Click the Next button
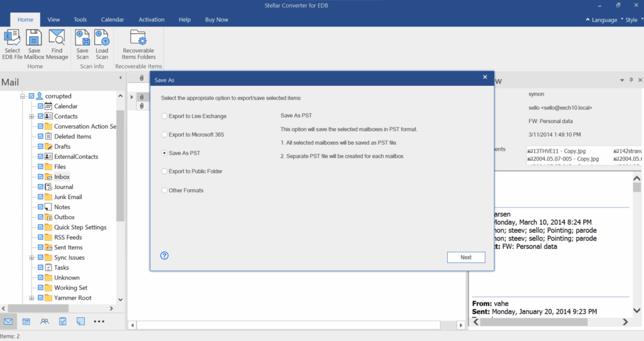Image resolution: width=644 pixels, height=341 pixels. point(466,257)
